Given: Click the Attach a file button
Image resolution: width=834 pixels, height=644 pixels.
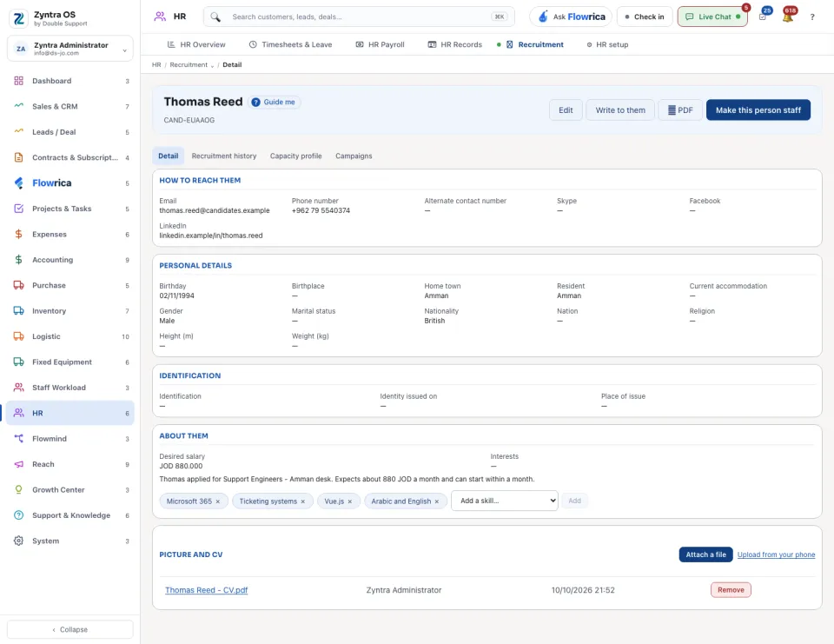Looking at the screenshot, I should (x=705, y=554).
